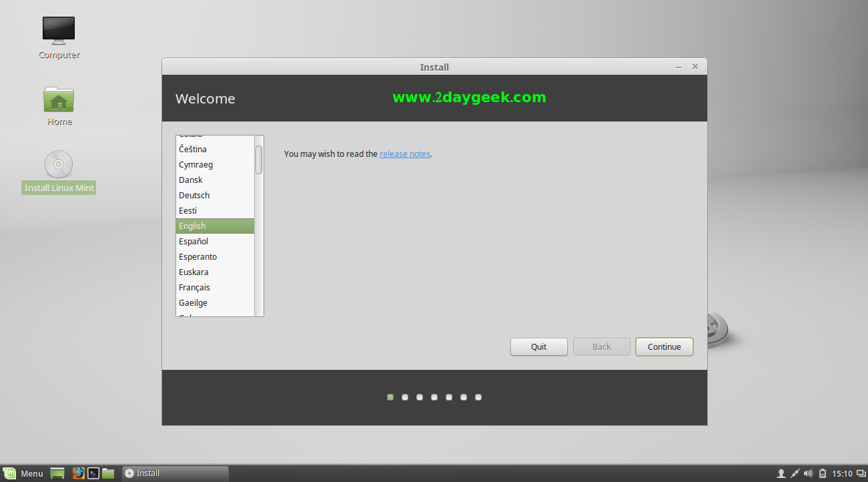Select Čeština in the language list
Viewport: 868px width, 482px height.
(x=215, y=149)
